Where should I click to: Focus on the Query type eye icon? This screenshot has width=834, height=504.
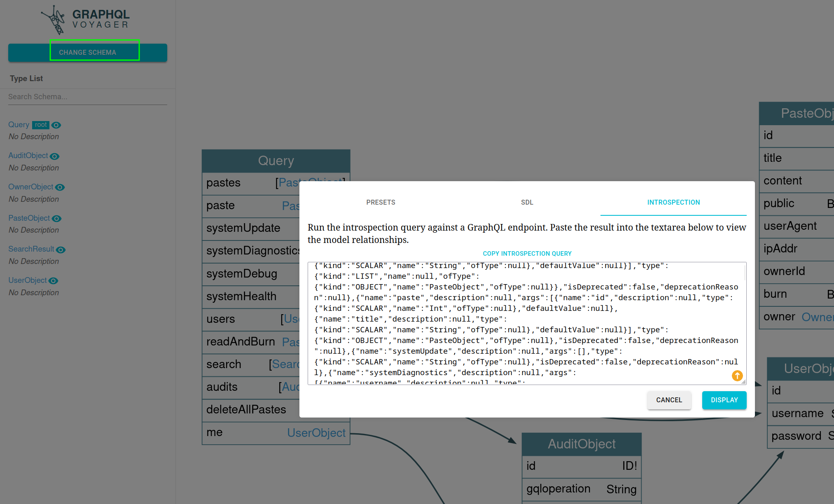point(56,125)
